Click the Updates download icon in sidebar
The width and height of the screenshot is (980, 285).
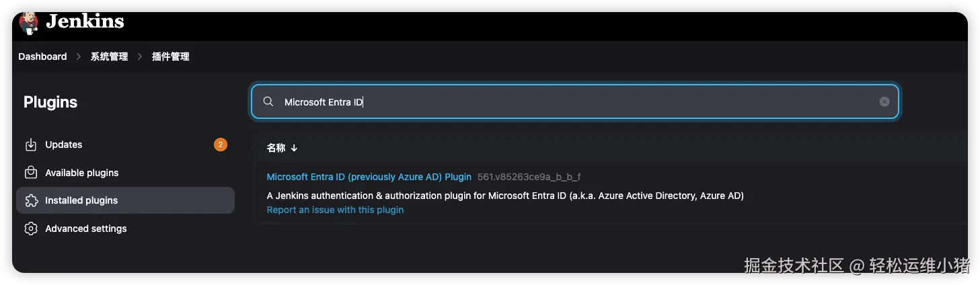coord(31,145)
